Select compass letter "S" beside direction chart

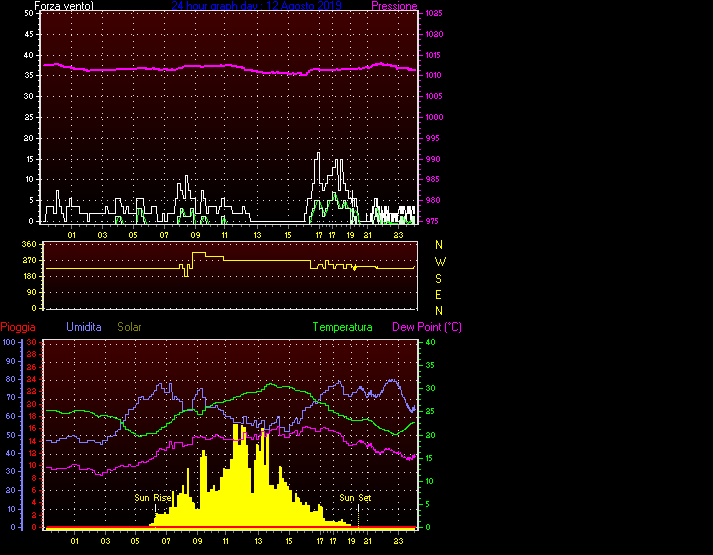point(438,279)
